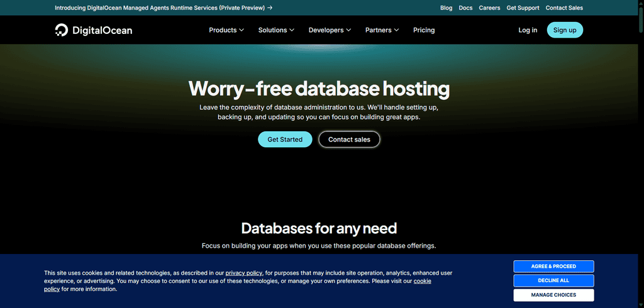The height and width of the screenshot is (308, 644).
Task: Click the Worry-free database hosting heading
Action: pyautogui.click(x=319, y=89)
